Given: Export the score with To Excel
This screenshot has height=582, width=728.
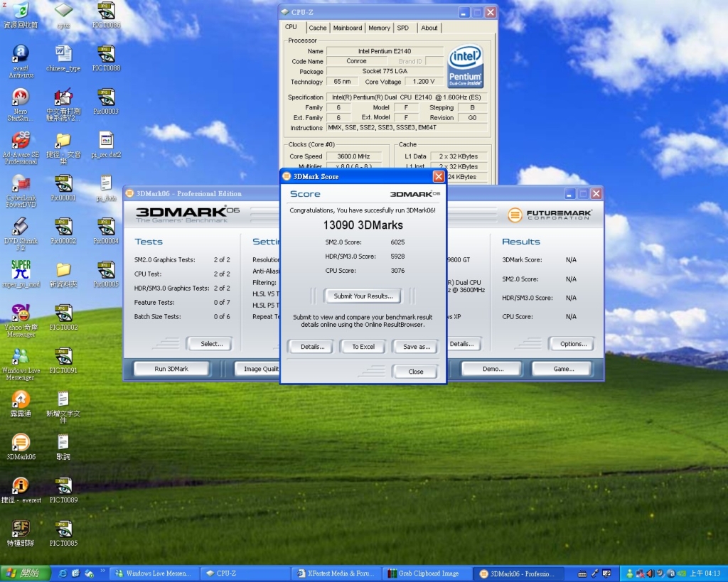Looking at the screenshot, I should (x=363, y=347).
